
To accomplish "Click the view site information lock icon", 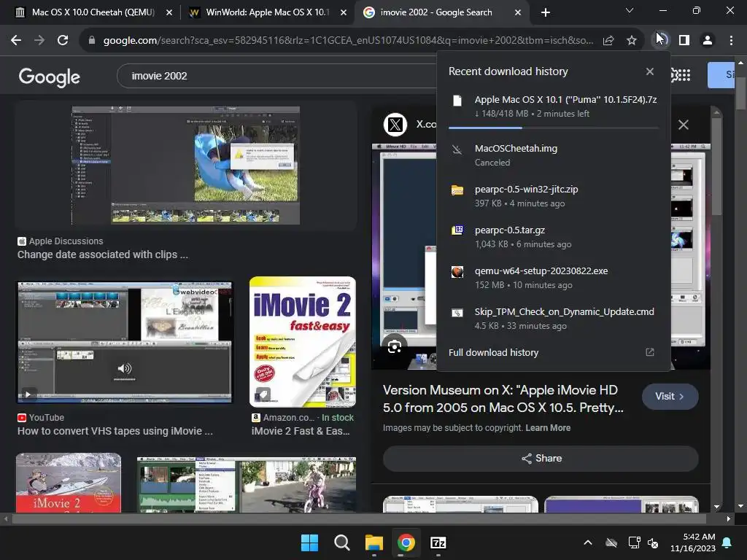I will pos(92,41).
